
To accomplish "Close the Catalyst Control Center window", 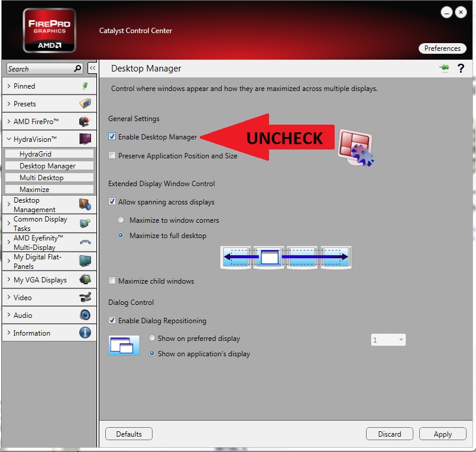I will click(461, 12).
